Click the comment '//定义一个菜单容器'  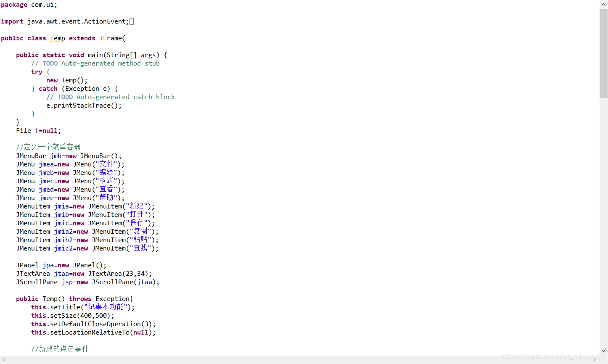click(x=48, y=147)
